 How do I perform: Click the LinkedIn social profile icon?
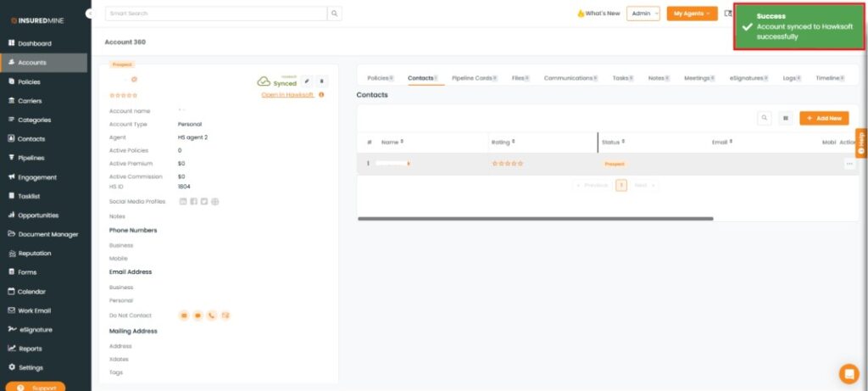[x=183, y=202]
